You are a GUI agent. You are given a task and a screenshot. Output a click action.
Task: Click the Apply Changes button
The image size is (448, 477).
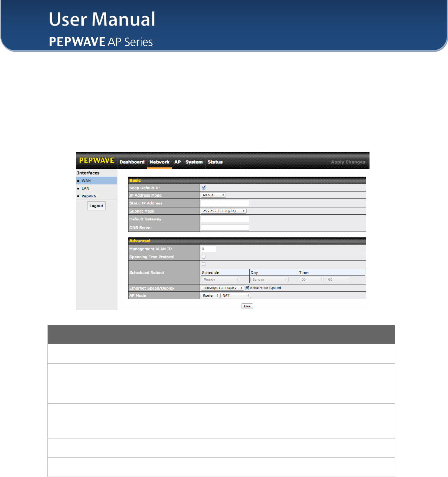348,162
